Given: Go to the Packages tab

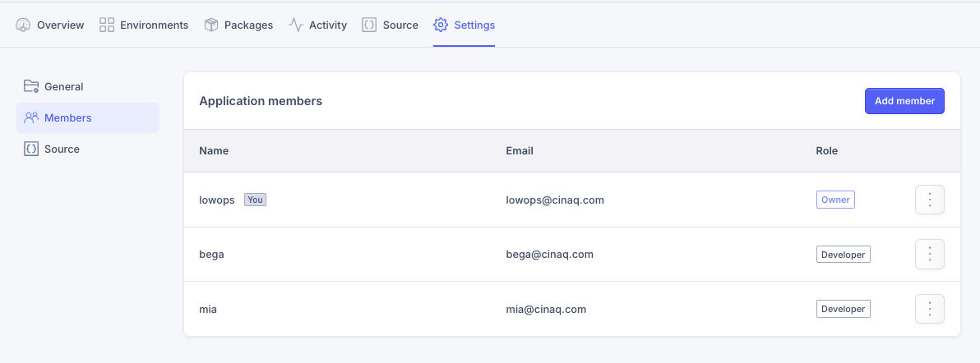Looking at the screenshot, I should click(238, 25).
